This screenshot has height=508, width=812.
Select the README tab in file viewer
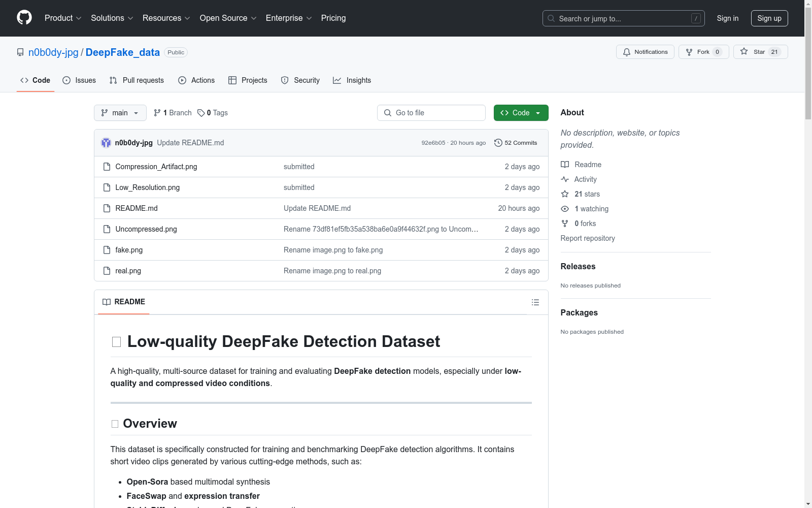[124, 302]
